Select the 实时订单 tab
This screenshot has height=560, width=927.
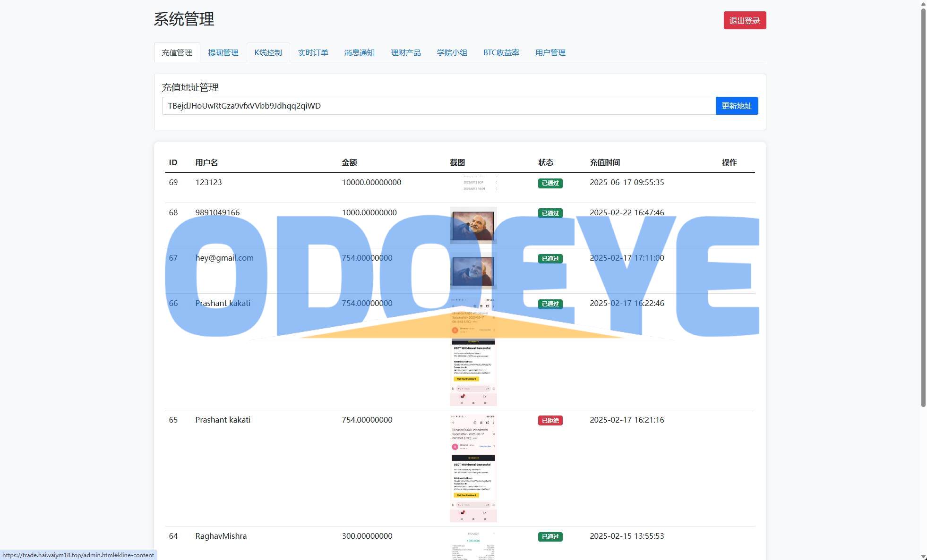click(313, 52)
